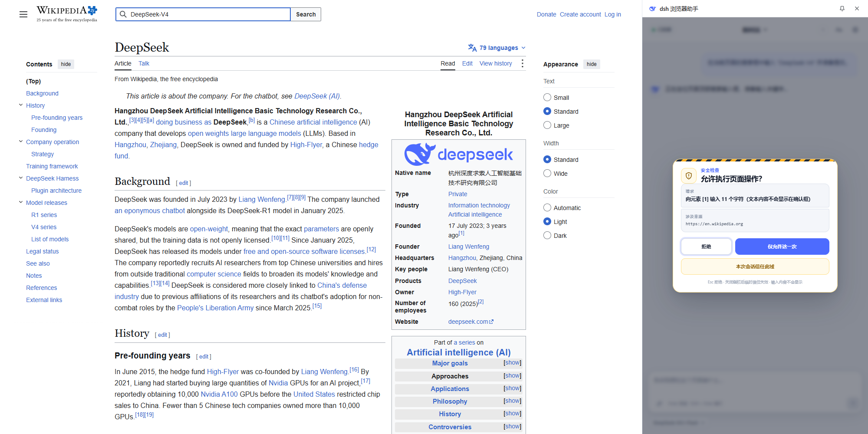
Task: Open the Wikipedia main menu hamburger icon
Action: coord(23,14)
